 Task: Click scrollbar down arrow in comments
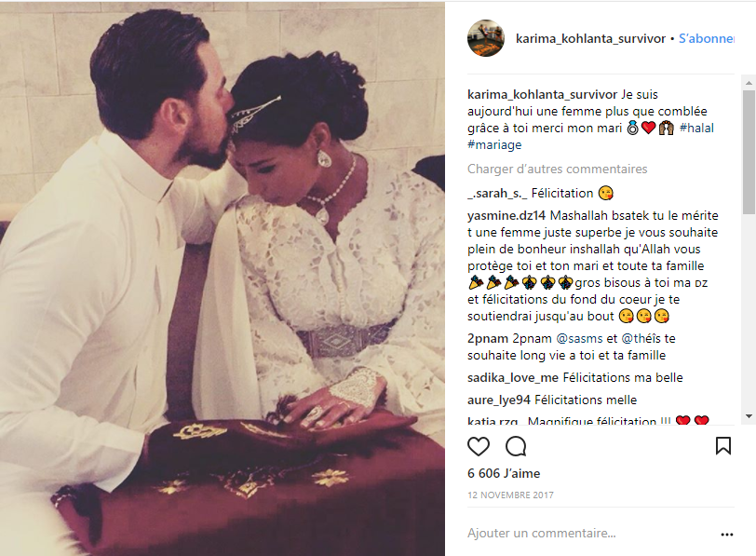click(749, 415)
